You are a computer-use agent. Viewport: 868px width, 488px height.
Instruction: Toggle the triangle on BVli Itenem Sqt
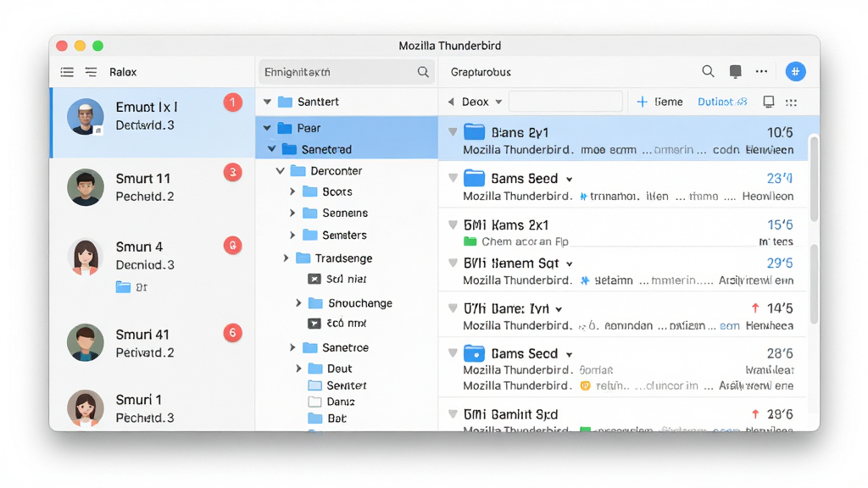coord(453,263)
